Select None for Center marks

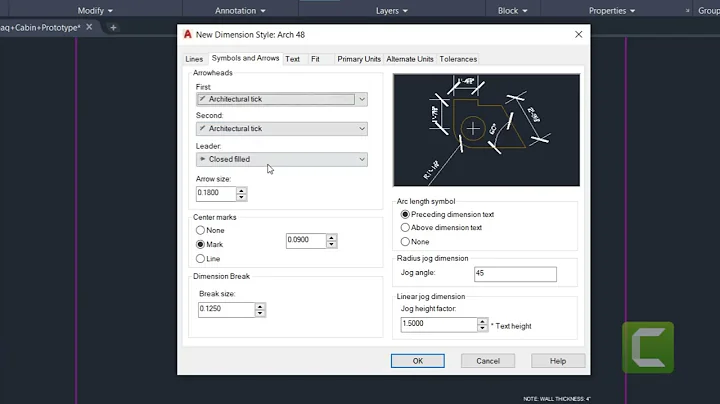pyautogui.click(x=210, y=230)
